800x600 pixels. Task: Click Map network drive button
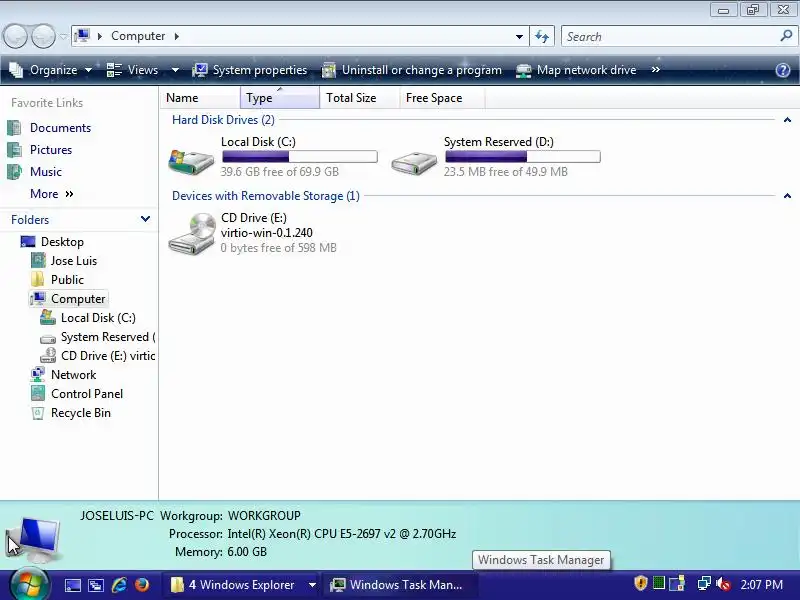click(576, 70)
